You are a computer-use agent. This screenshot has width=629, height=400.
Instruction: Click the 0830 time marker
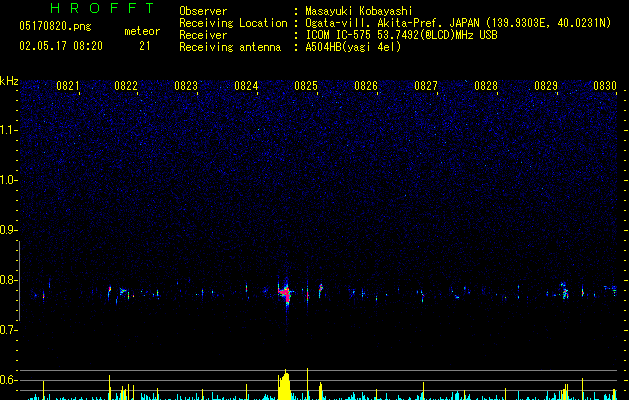click(605, 86)
